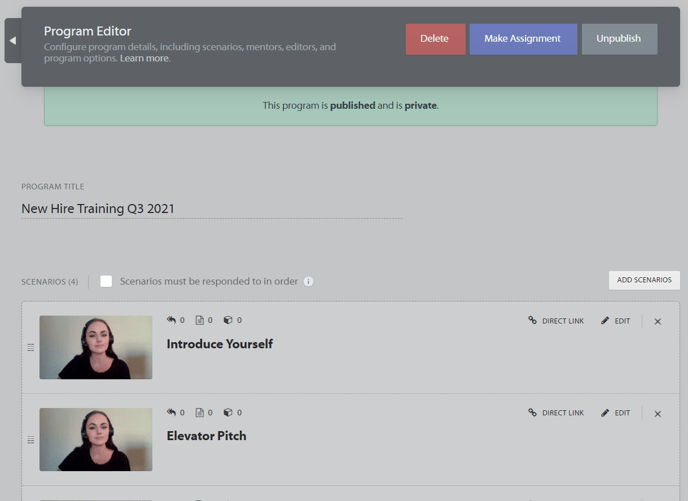The width and height of the screenshot is (688, 501).
Task: Remove Elevator Pitch scenario with X
Action: click(658, 413)
